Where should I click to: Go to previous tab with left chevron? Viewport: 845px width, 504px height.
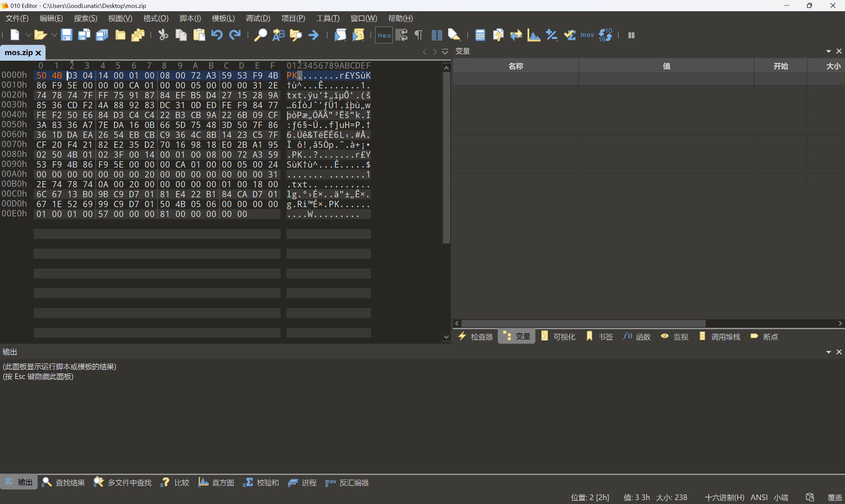pos(424,52)
